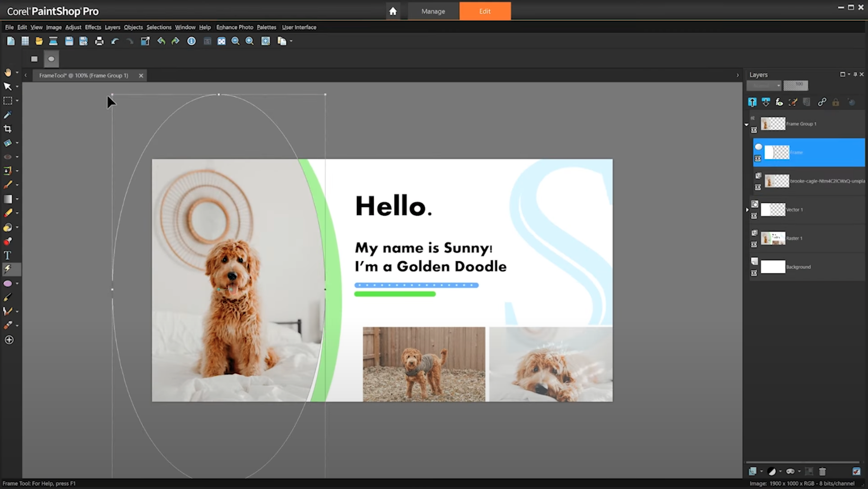Hide the Background layer visibility eye
The height and width of the screenshot is (489, 868).
click(754, 273)
